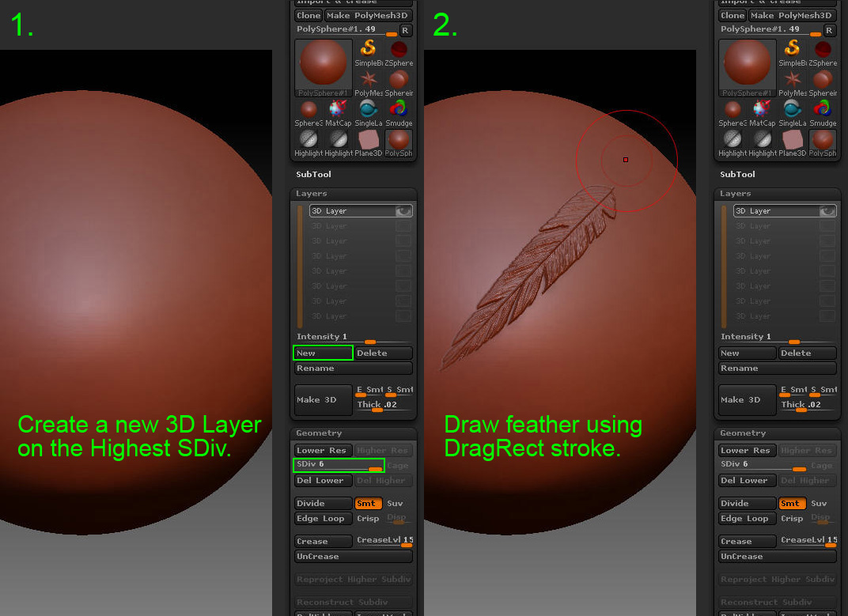The height and width of the screenshot is (616, 848).
Task: Click Del Lower in step 2 Geometry panel
Action: click(x=748, y=481)
